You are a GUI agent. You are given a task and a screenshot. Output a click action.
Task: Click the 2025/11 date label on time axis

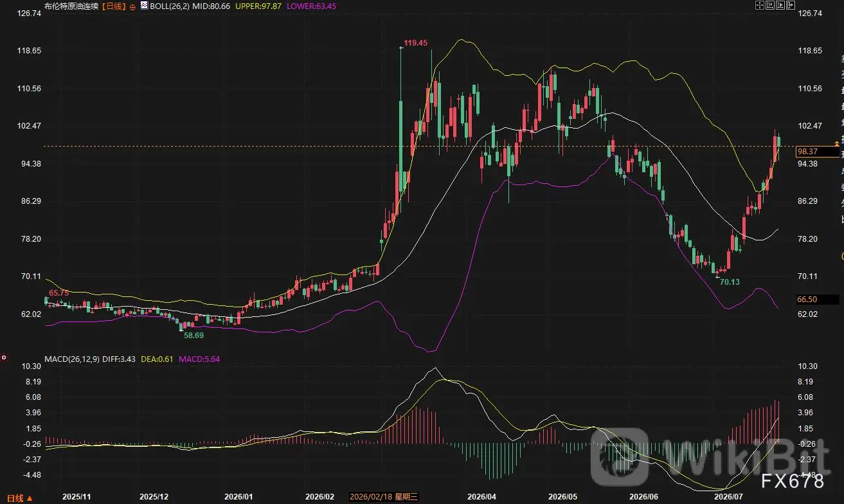point(77,497)
